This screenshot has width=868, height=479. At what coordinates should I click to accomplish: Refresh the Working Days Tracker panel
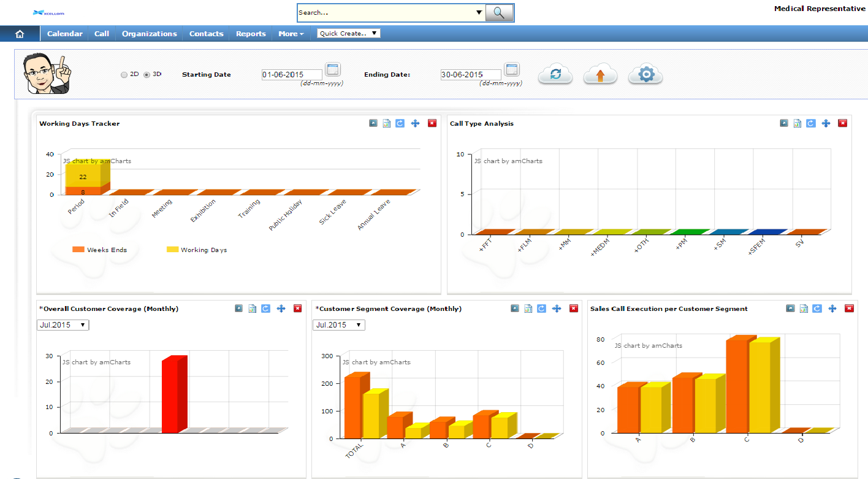click(x=400, y=123)
